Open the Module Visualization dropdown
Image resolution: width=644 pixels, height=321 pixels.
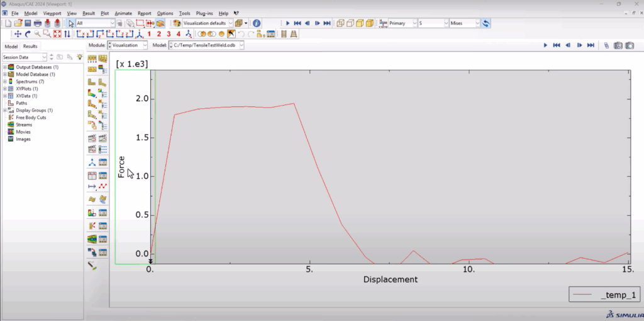[127, 45]
